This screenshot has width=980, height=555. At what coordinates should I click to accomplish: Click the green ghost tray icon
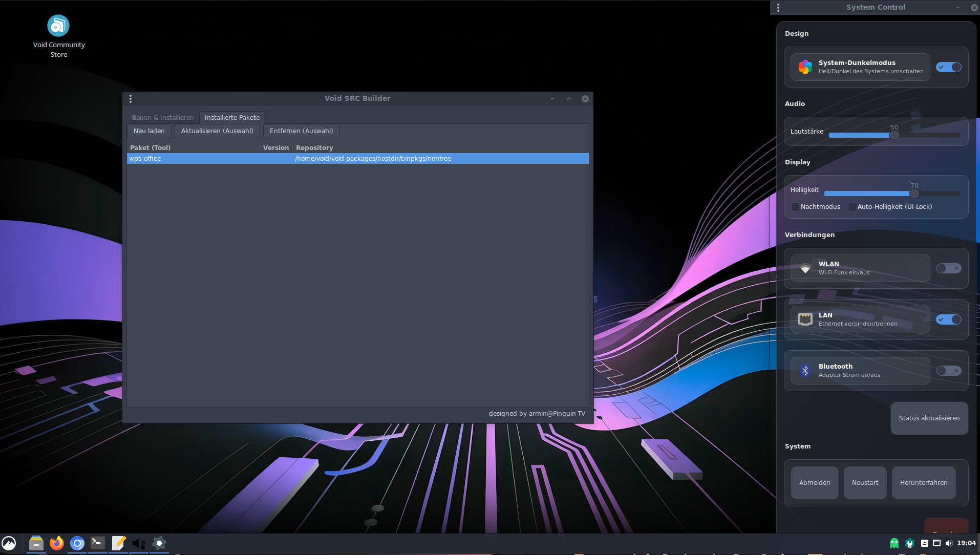click(894, 543)
